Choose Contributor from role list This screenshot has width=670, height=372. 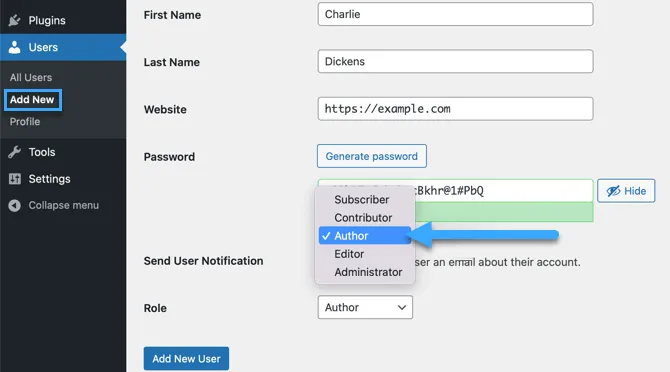pyautogui.click(x=365, y=218)
